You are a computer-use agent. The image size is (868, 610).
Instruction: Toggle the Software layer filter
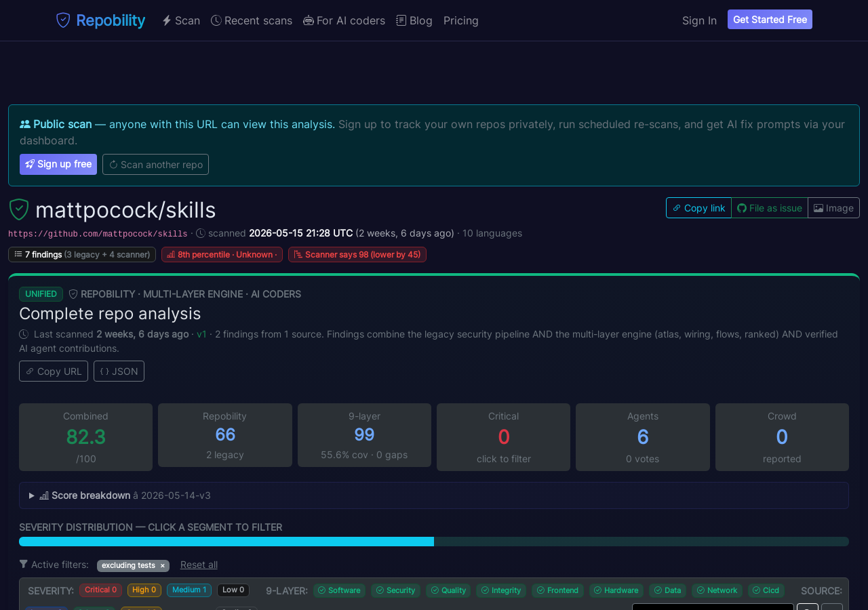tap(339, 590)
